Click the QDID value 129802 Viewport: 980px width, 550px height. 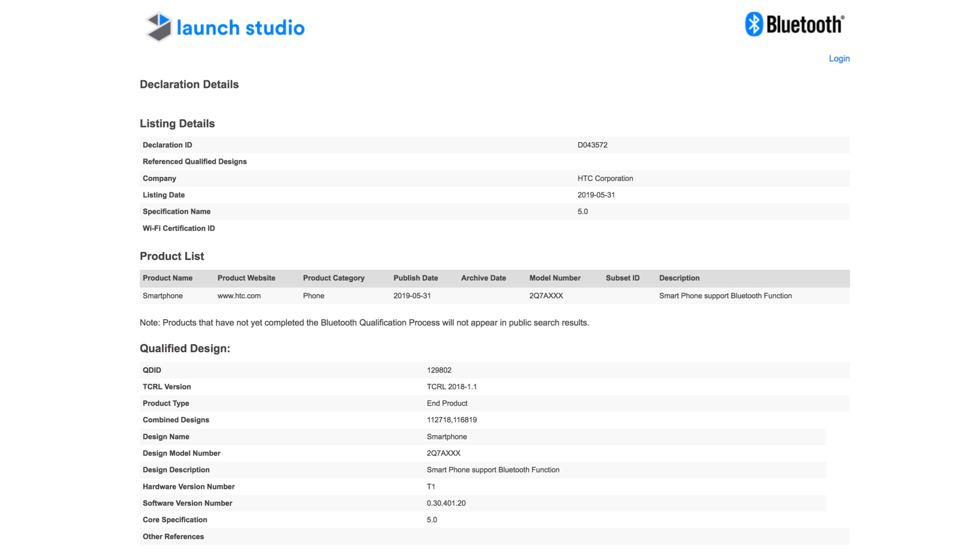(x=439, y=370)
